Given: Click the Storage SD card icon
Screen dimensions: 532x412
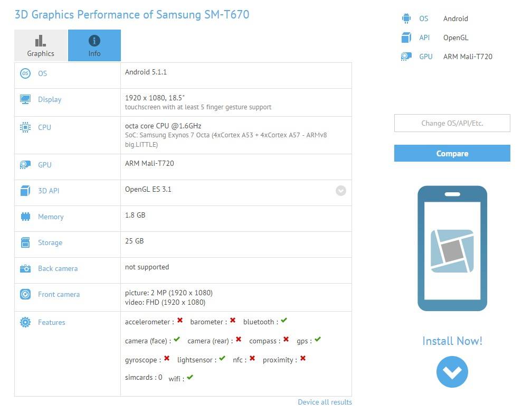Looking at the screenshot, I should point(25,242).
